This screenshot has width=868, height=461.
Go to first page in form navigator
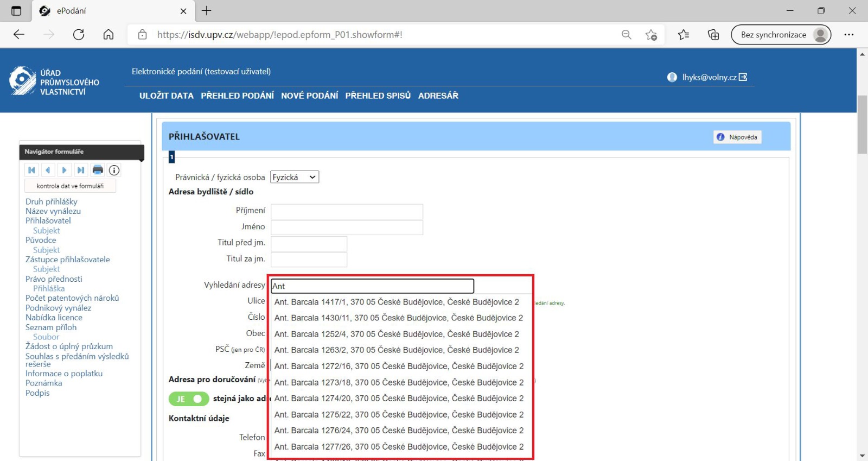coord(31,170)
